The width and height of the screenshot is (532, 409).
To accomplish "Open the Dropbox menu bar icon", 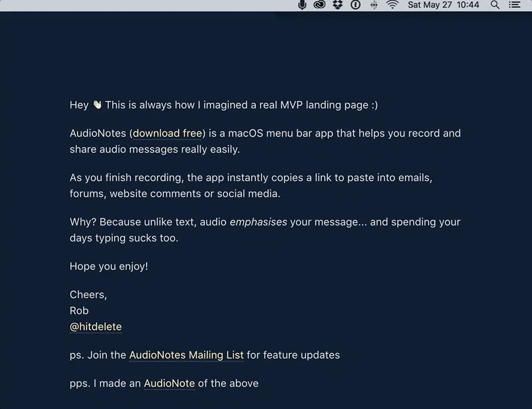I will click(337, 5).
